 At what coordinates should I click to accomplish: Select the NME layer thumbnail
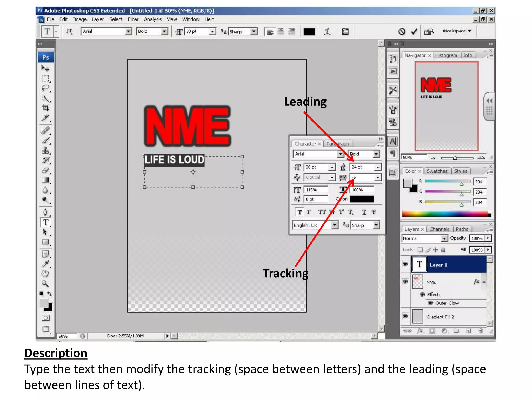418,282
